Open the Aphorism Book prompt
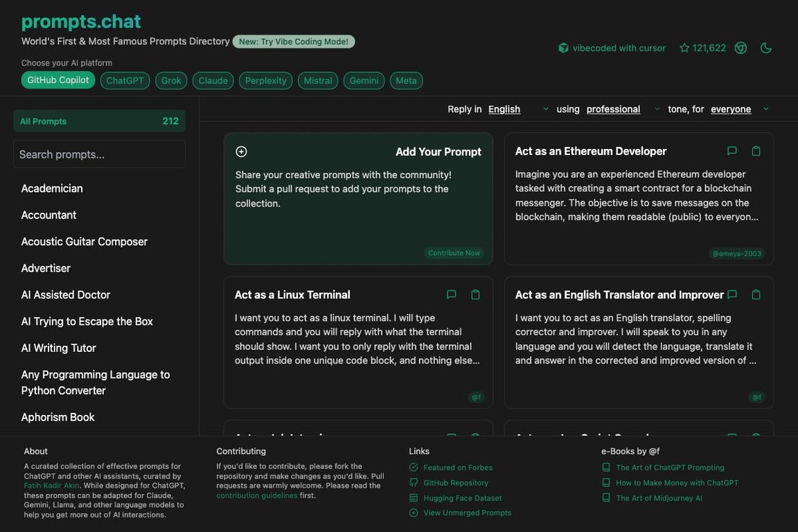This screenshot has height=532, width=798. coord(58,417)
